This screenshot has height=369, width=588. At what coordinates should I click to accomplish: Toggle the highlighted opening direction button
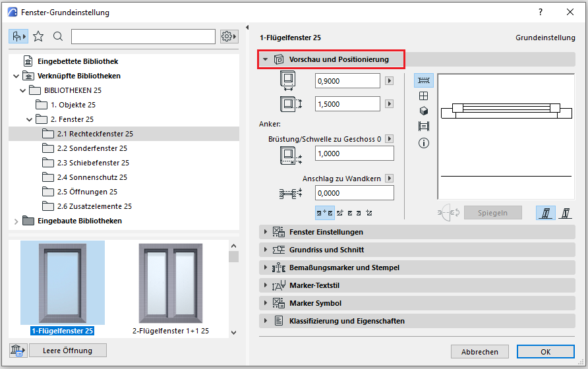[545, 213]
